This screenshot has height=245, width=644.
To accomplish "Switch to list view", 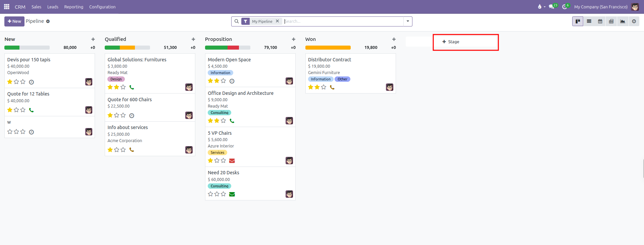I will coord(589,21).
